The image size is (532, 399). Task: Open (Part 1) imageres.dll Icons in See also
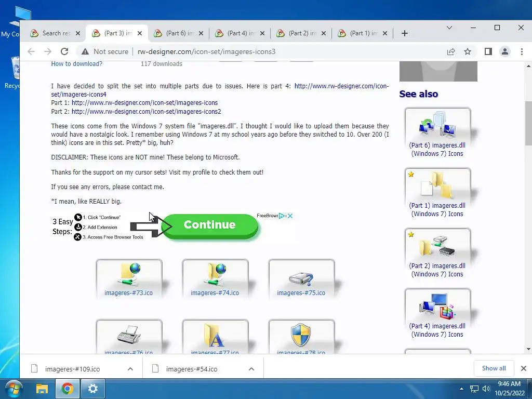437,193
